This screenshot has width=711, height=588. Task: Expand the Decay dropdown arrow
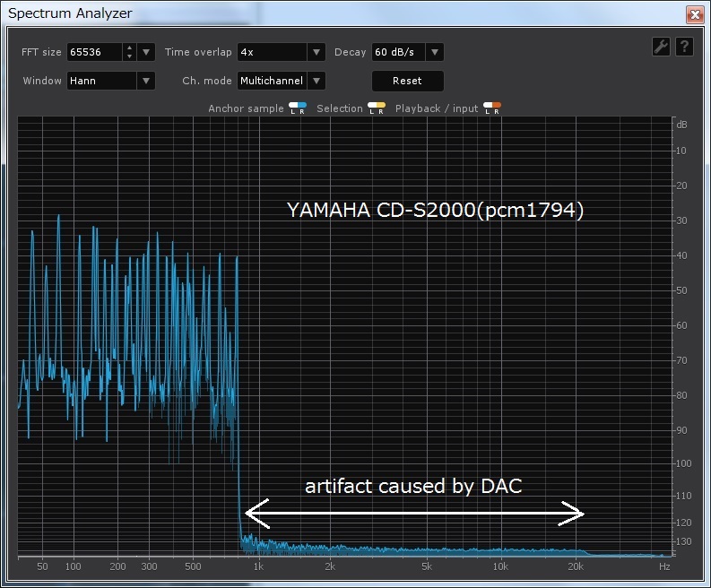[434, 52]
